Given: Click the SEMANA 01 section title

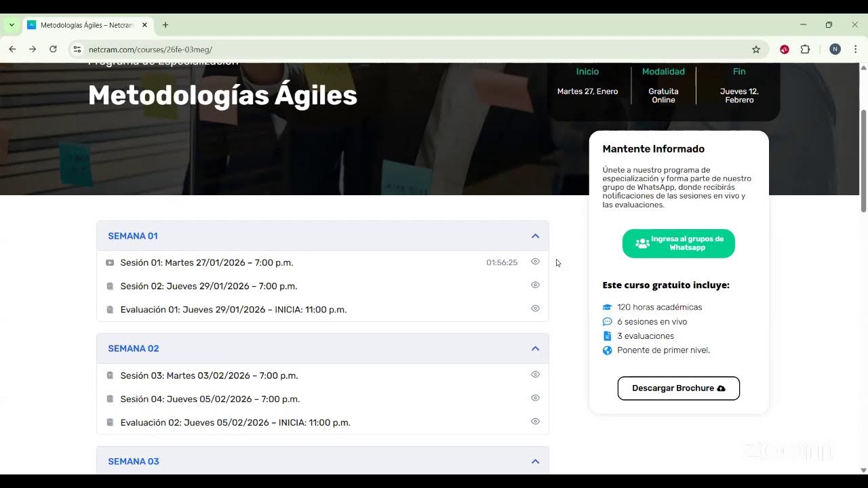Looking at the screenshot, I should [x=133, y=236].
